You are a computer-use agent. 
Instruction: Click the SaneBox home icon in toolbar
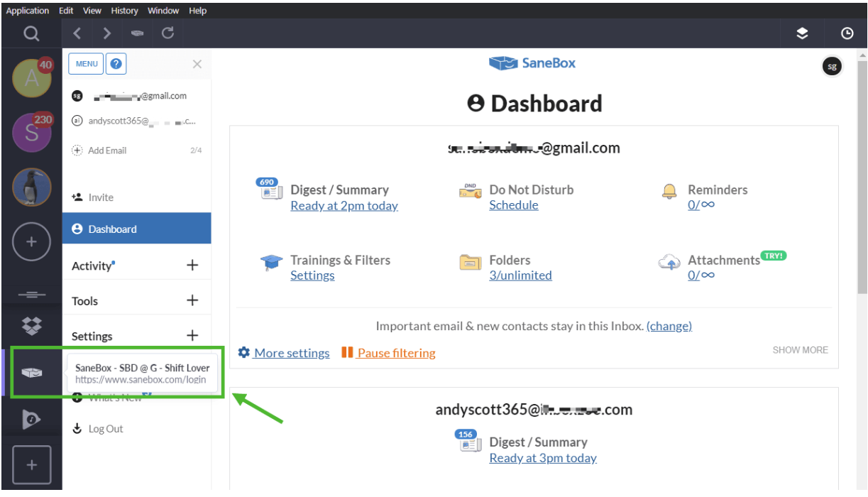138,33
